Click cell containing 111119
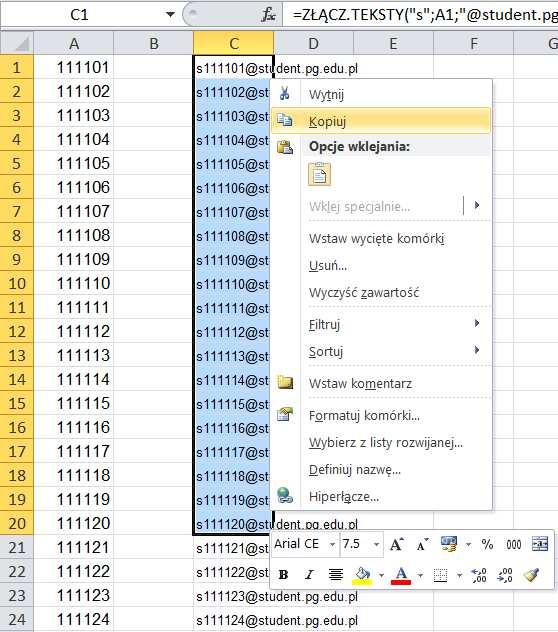The image size is (558, 632). (74, 499)
